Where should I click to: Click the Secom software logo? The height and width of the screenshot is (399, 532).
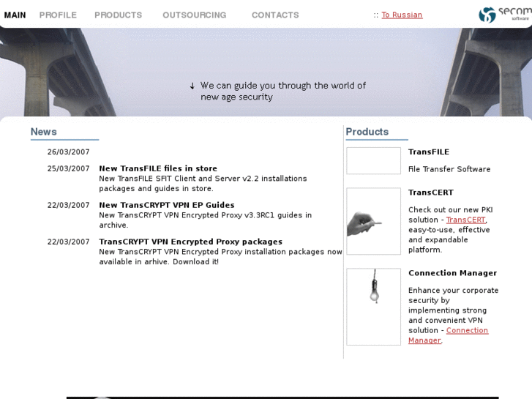pos(505,15)
